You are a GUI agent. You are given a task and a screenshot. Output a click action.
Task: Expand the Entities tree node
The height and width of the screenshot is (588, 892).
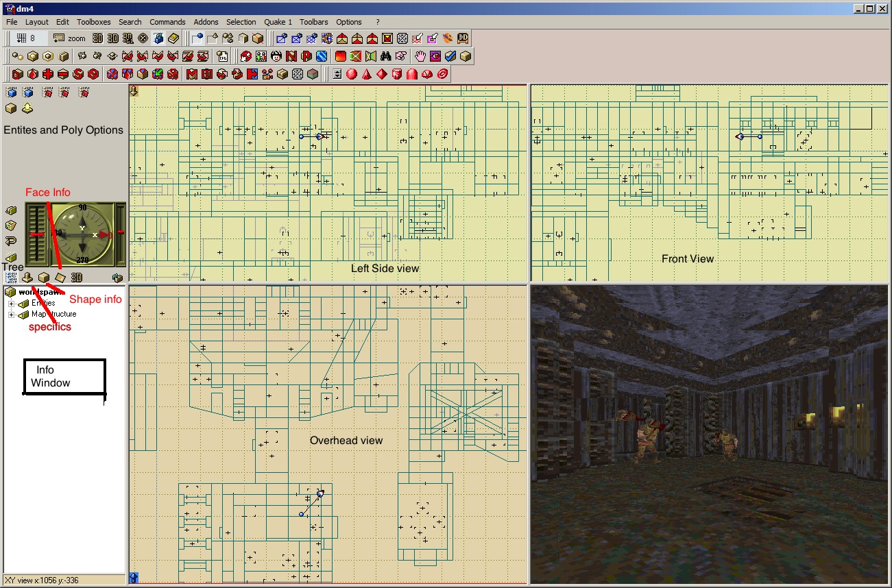tap(11, 304)
